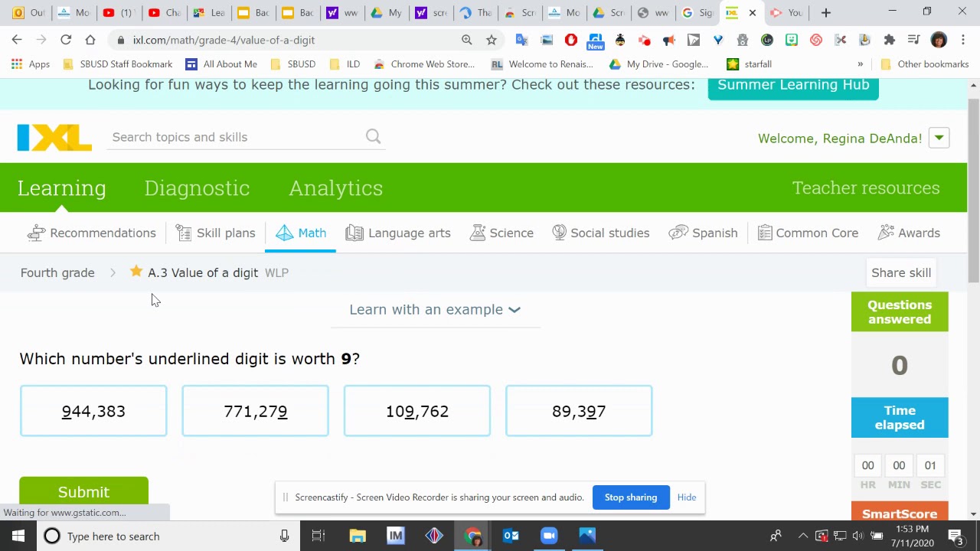Switch to Language arts subject
Screen dimensions: 980x551
pos(398,233)
